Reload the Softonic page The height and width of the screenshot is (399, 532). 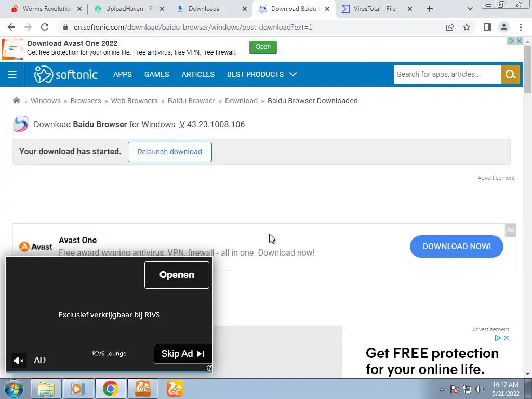click(x=45, y=27)
